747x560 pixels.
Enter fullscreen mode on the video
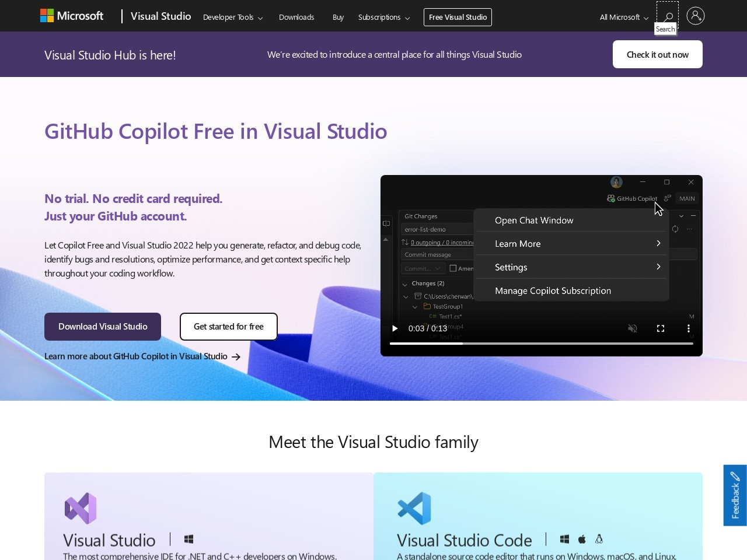(x=661, y=328)
